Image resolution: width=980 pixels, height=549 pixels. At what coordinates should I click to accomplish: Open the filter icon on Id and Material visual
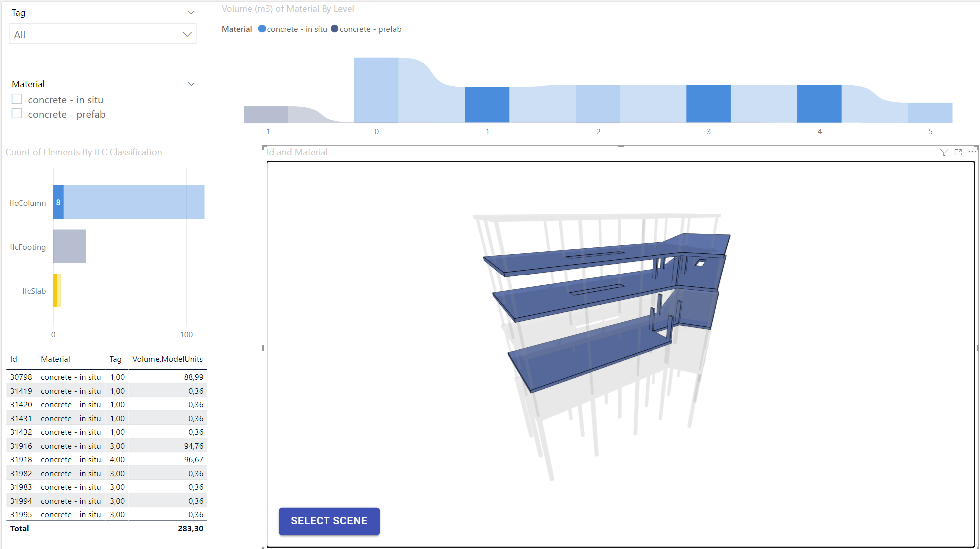944,152
